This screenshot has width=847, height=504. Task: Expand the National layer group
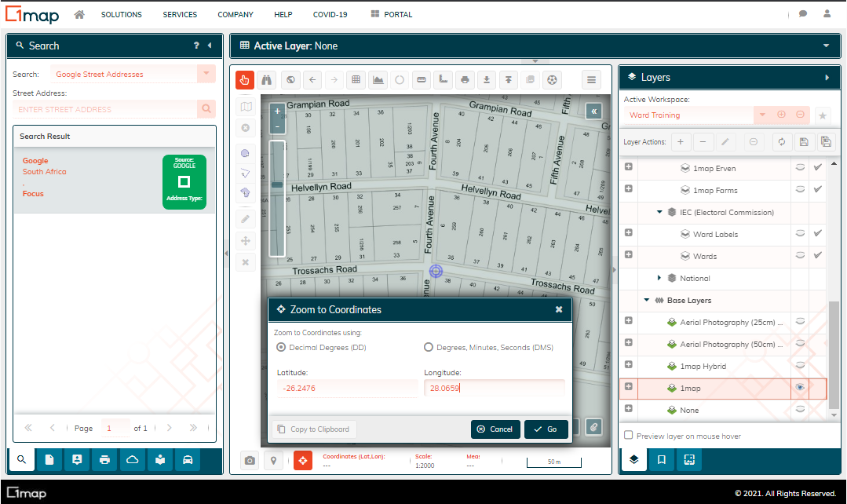[659, 278]
